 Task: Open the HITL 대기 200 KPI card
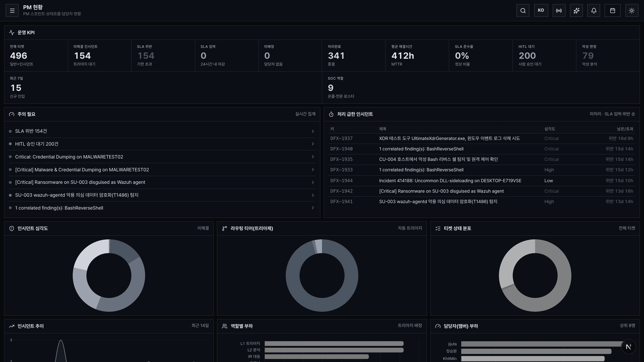tap(544, 56)
